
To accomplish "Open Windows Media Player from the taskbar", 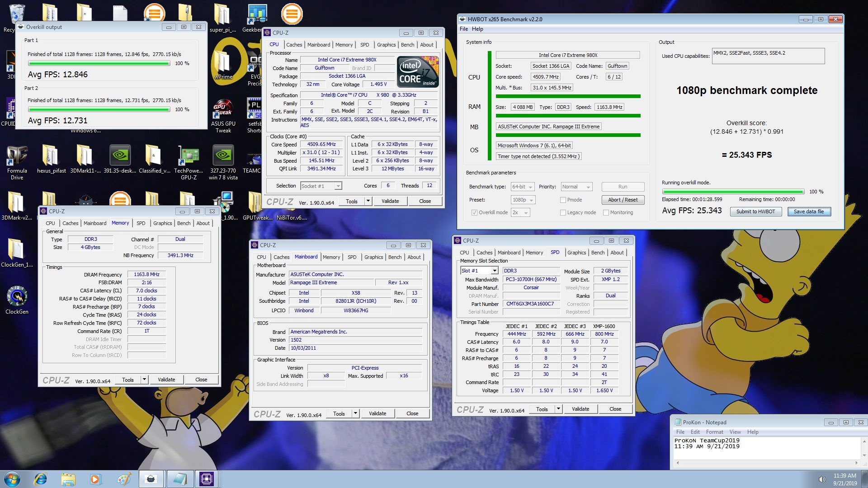I will pos(95,479).
